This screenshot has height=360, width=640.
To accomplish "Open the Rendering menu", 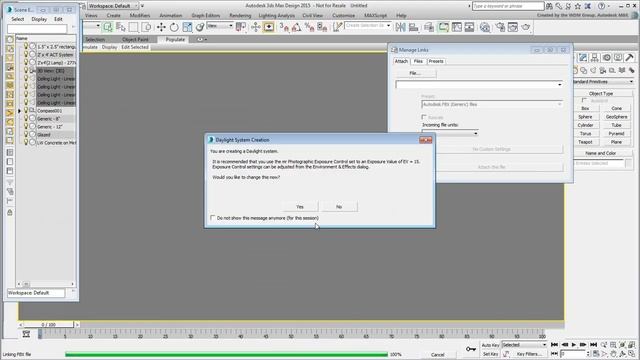I will (240, 16).
